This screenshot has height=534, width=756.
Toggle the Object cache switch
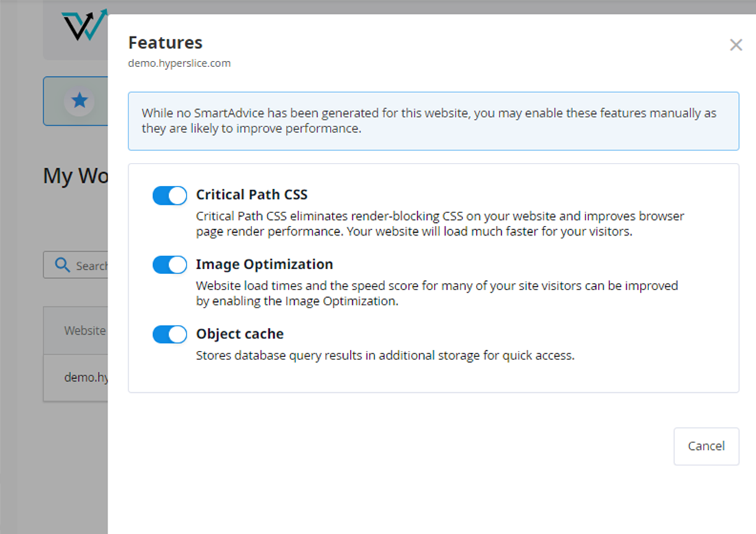(x=170, y=334)
